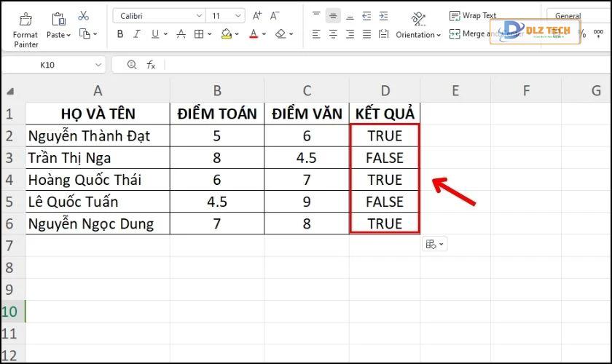
Task: Decrease font size with A- icon
Action: point(275,15)
